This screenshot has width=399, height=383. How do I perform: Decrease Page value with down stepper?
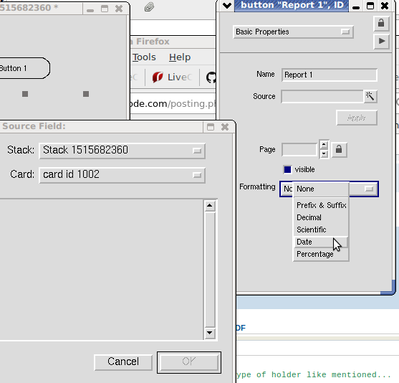tap(324, 154)
